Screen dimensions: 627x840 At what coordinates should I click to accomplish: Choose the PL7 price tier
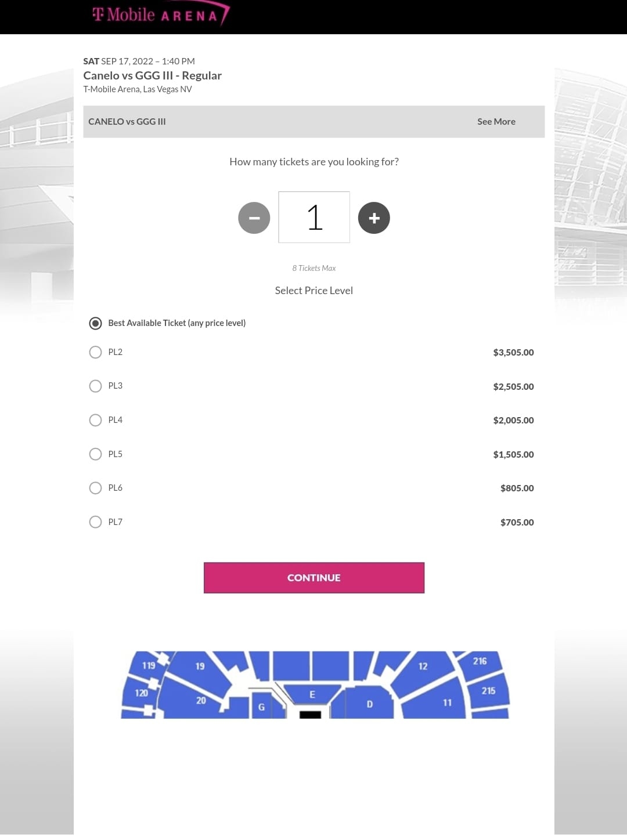pyautogui.click(x=95, y=522)
